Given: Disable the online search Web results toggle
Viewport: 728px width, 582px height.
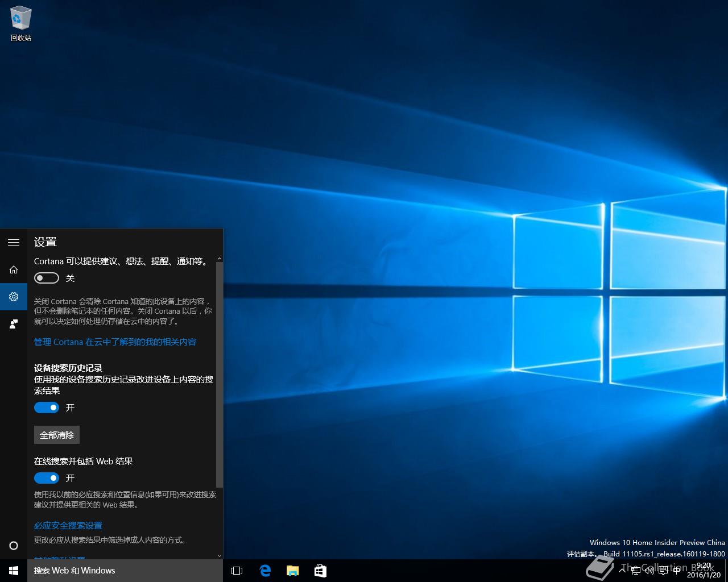Looking at the screenshot, I should click(x=47, y=478).
